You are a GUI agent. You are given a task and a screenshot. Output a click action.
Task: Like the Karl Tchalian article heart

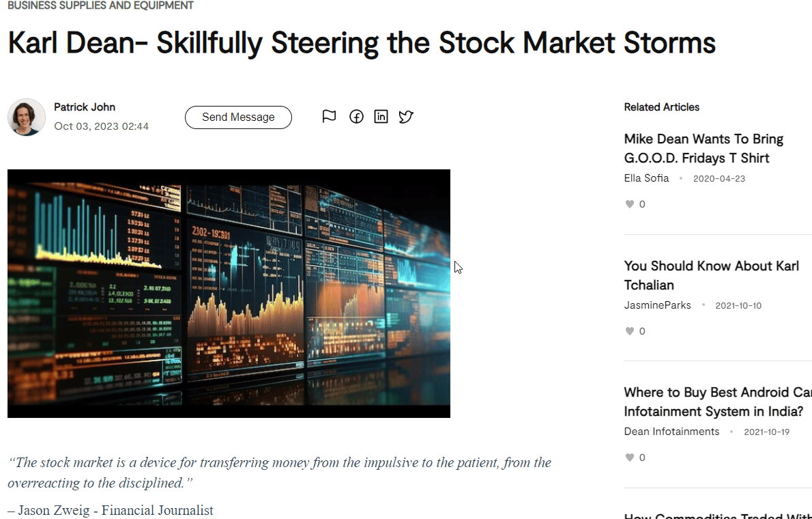(630, 331)
